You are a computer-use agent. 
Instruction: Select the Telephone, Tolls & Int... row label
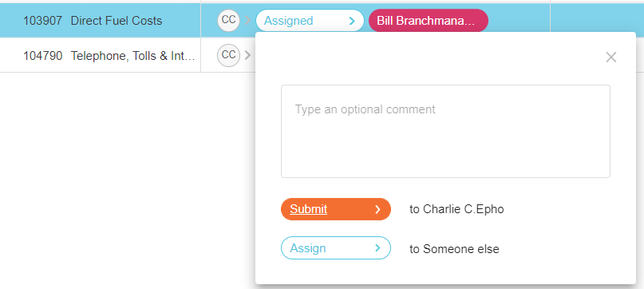click(x=133, y=56)
